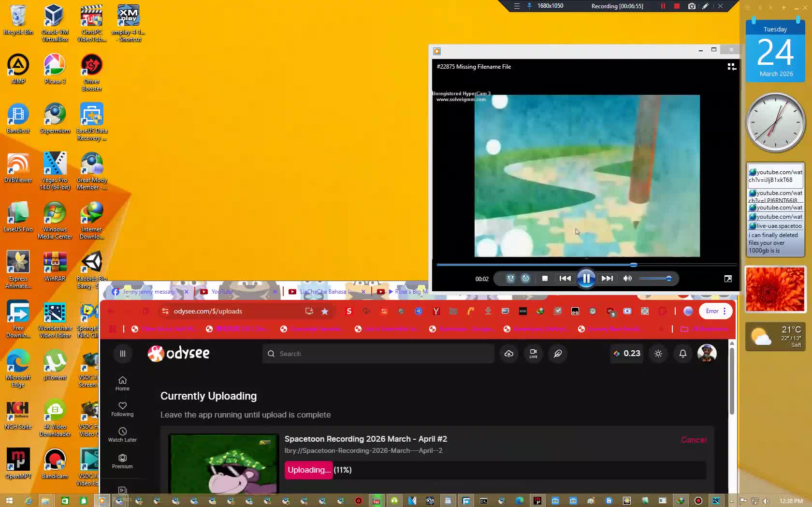
Task: Switch to the LiaChaCha Bahasa tab
Action: tap(324, 292)
